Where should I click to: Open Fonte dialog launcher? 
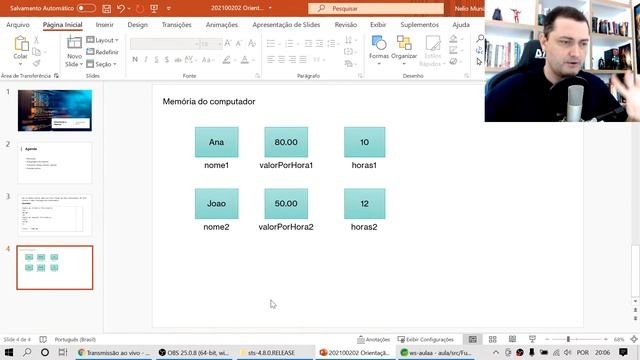[x=258, y=76]
